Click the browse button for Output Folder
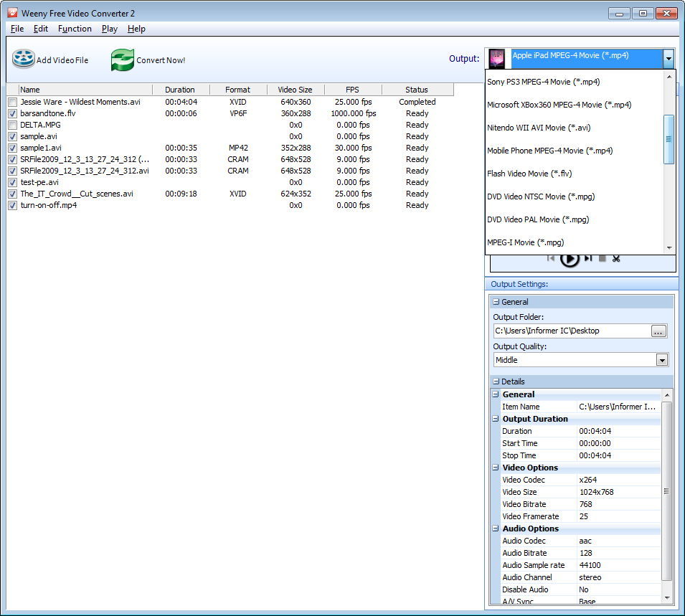 point(658,331)
